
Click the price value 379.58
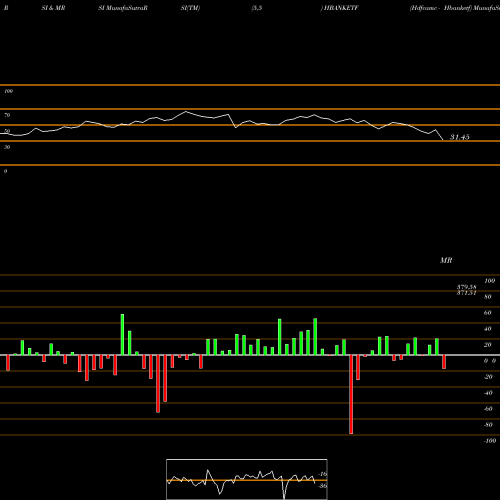[x=466, y=287]
